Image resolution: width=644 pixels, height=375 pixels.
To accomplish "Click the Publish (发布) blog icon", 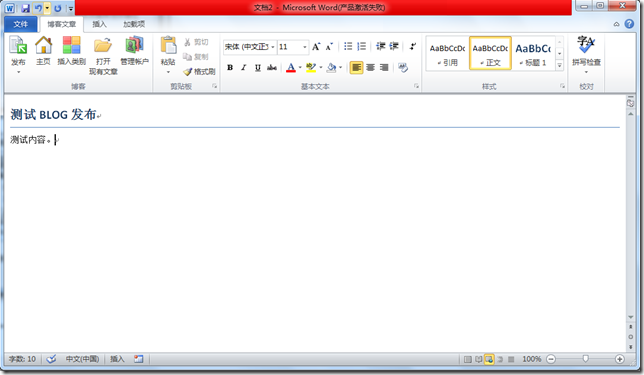I will click(x=18, y=46).
